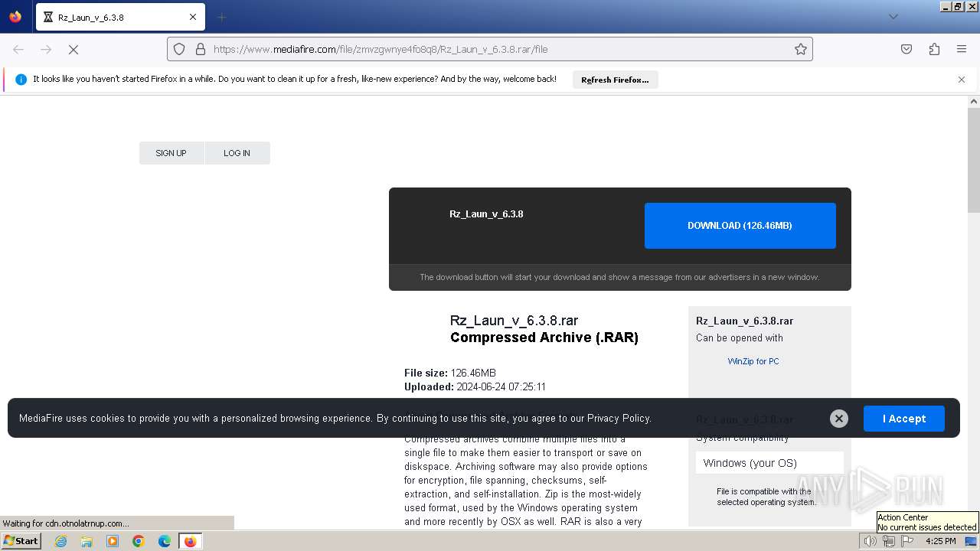
Task: Switch to the Rz_Laun_v_6.3.8 tab
Action: coord(119,17)
